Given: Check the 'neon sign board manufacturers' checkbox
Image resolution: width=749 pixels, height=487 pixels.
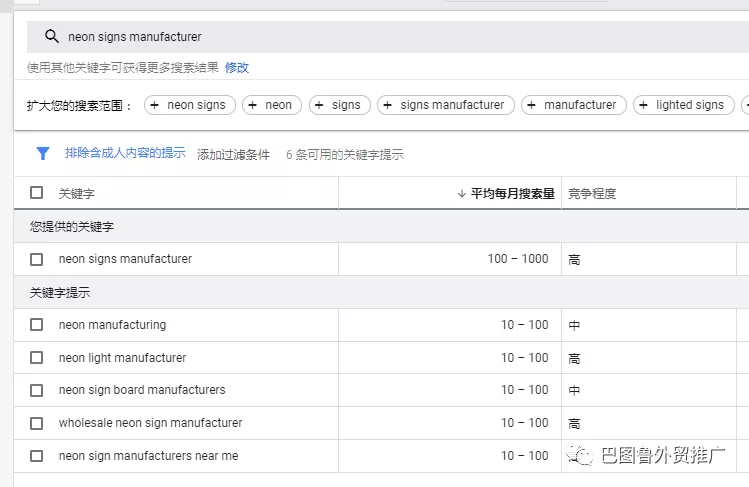Looking at the screenshot, I should [x=36, y=391].
